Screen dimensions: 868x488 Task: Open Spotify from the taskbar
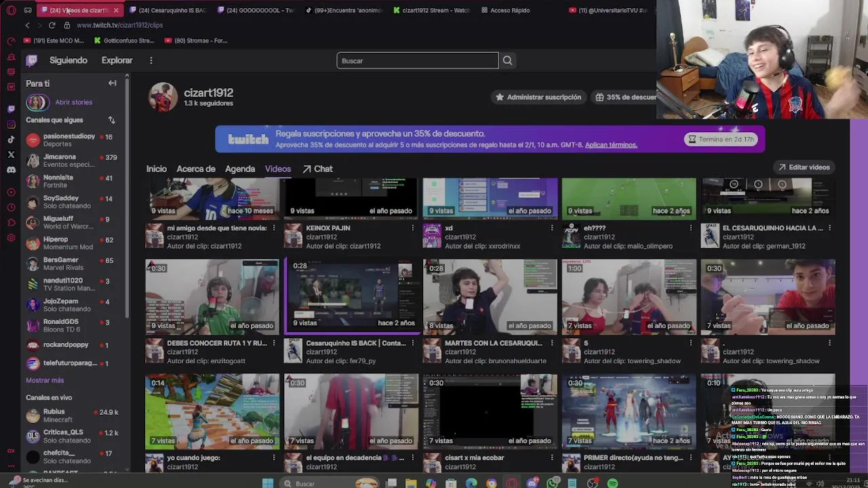point(612,483)
